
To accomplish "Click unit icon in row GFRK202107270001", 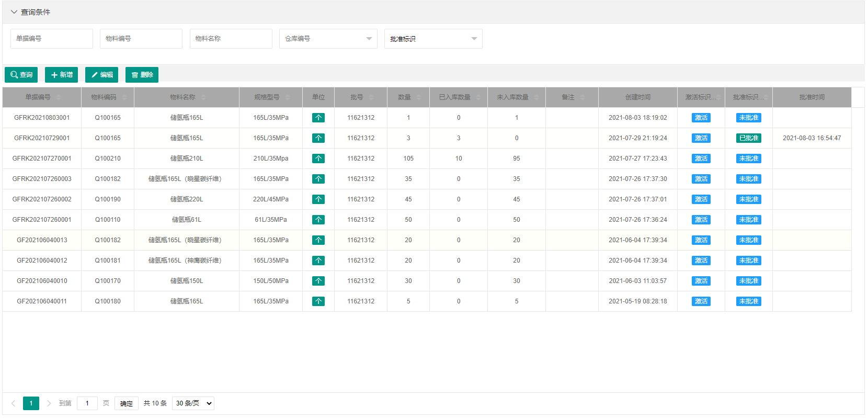I will point(318,159).
